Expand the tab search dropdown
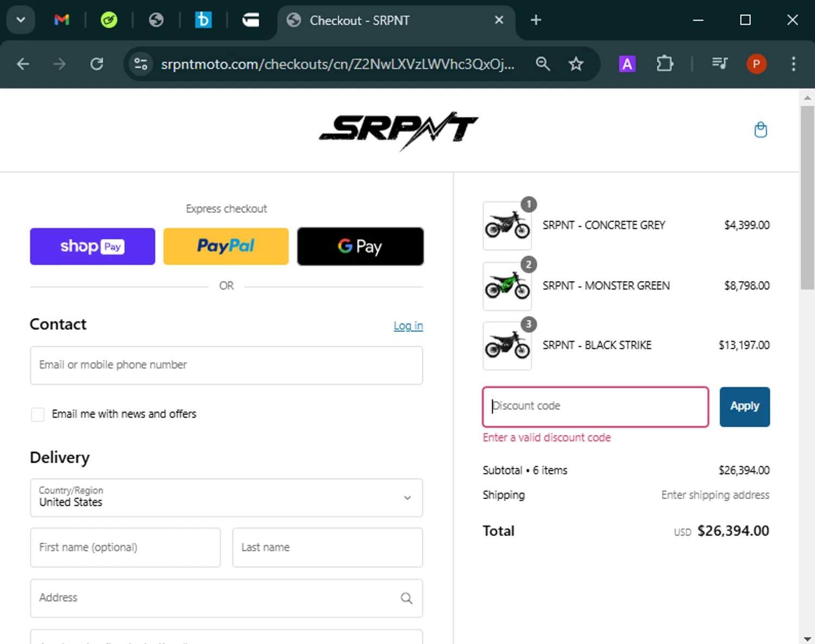The image size is (815, 644). pos(21,20)
